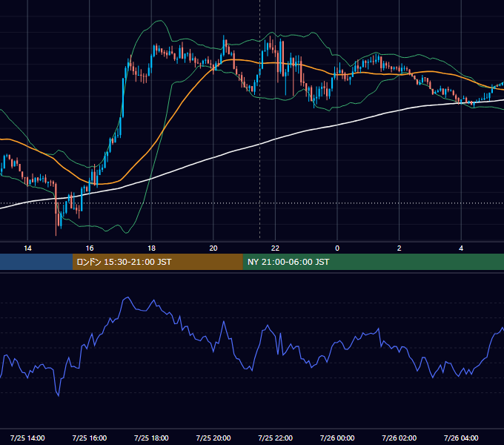Click the 22 hour label on the price axis

tap(275, 248)
